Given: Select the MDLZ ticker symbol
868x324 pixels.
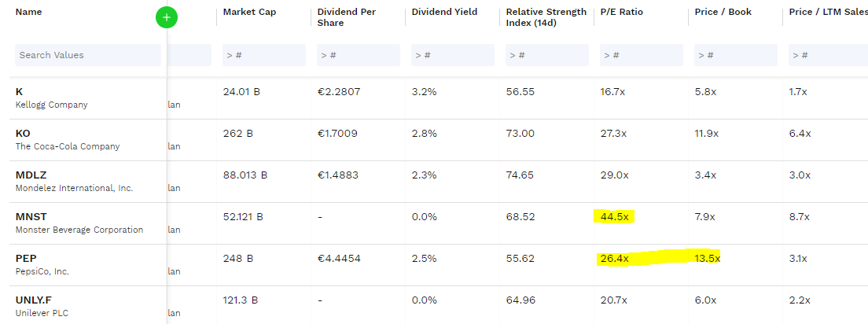Looking at the screenshot, I should [29, 175].
